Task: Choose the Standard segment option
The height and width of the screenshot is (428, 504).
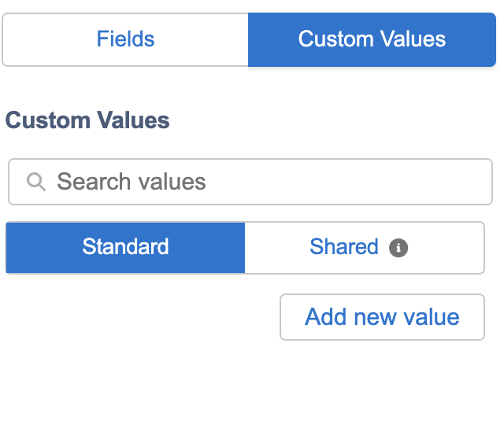Action: [x=125, y=248]
